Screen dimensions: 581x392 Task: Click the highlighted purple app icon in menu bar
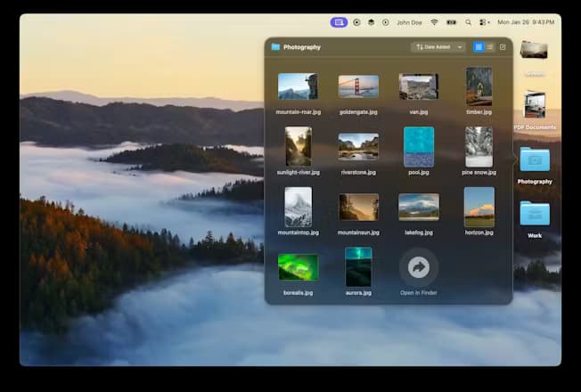tap(338, 22)
